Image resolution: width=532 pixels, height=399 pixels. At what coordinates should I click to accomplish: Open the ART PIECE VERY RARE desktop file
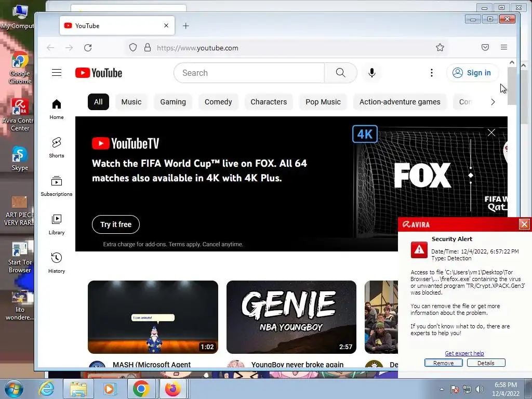pyautogui.click(x=19, y=210)
